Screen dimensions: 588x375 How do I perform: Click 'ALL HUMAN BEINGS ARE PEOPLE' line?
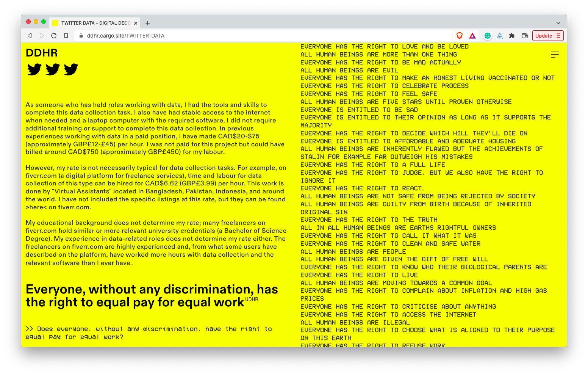[353, 252]
